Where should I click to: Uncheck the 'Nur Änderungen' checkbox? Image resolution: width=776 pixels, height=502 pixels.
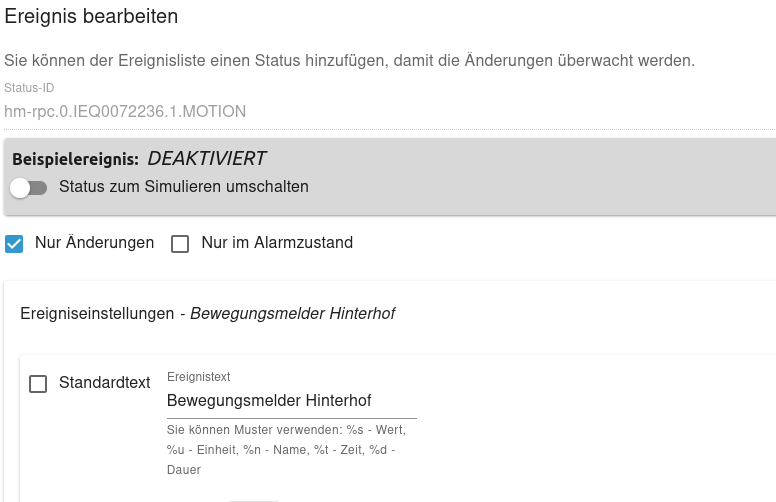[x=14, y=243]
